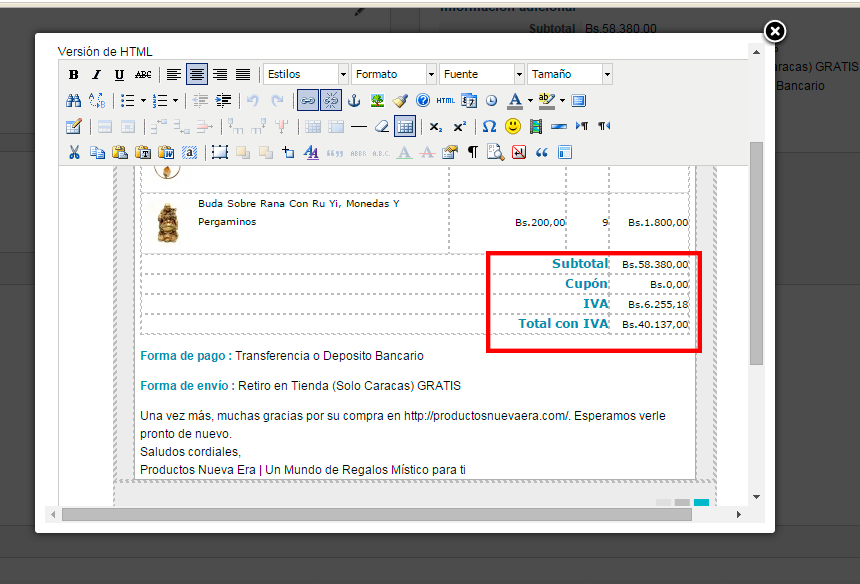
Task: Open the Fuente font dropdown
Action: pos(482,74)
